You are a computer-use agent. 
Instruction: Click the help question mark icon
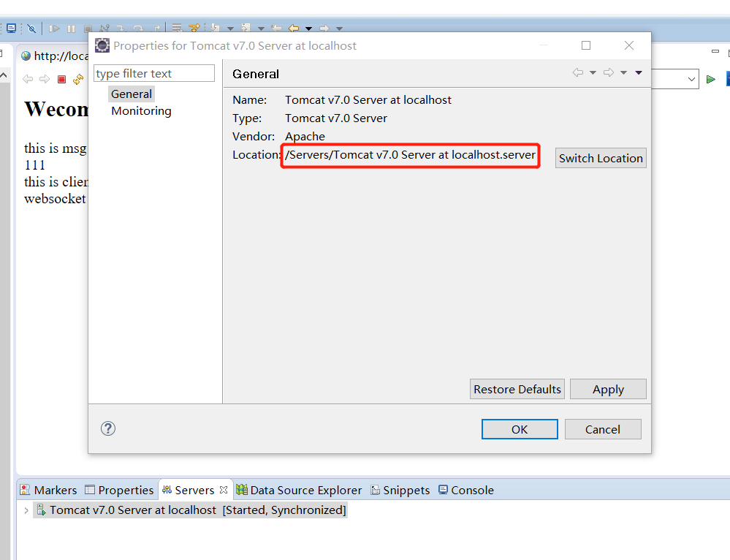[x=108, y=428]
